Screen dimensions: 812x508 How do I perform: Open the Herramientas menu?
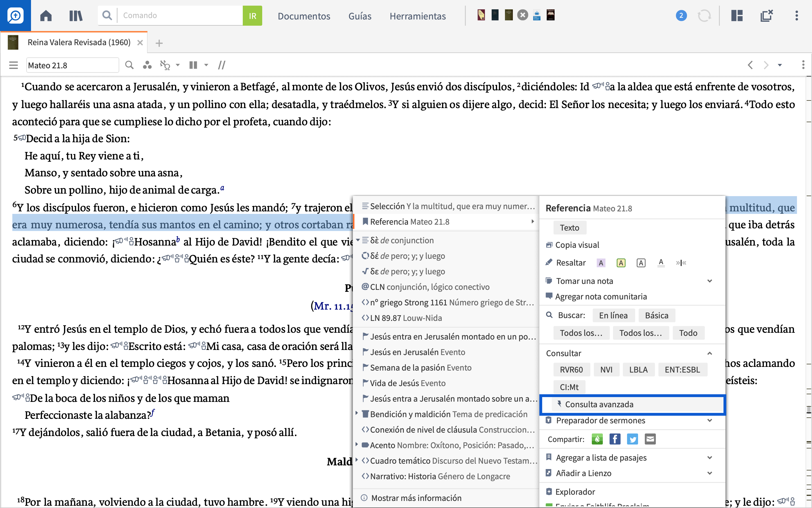pyautogui.click(x=417, y=16)
